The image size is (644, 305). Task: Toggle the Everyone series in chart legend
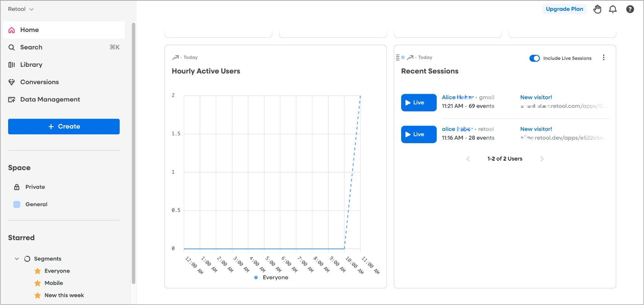point(271,277)
